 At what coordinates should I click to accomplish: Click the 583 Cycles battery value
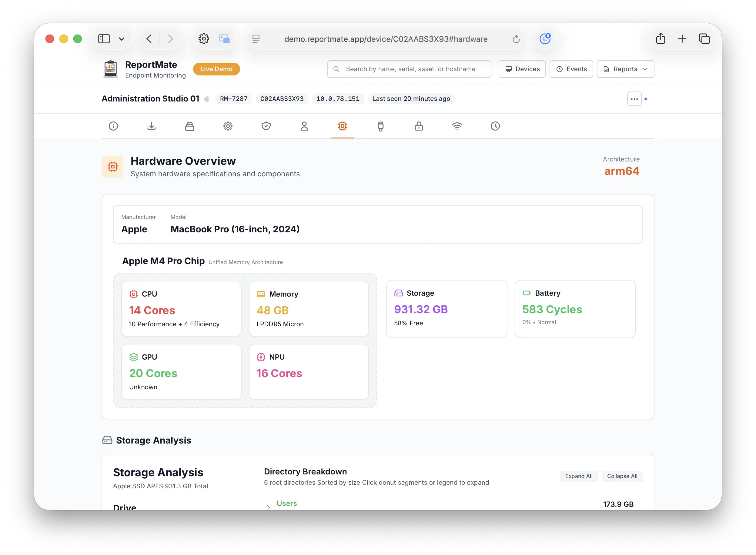pos(552,309)
